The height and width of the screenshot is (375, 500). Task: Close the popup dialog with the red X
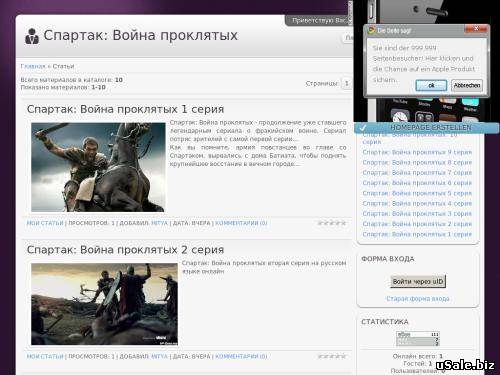tap(476, 29)
